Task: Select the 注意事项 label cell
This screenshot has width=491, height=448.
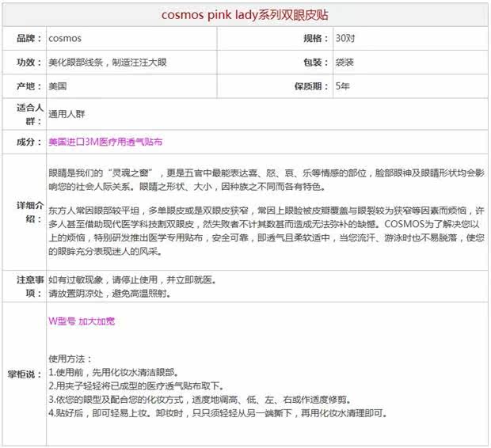Action: pos(25,287)
